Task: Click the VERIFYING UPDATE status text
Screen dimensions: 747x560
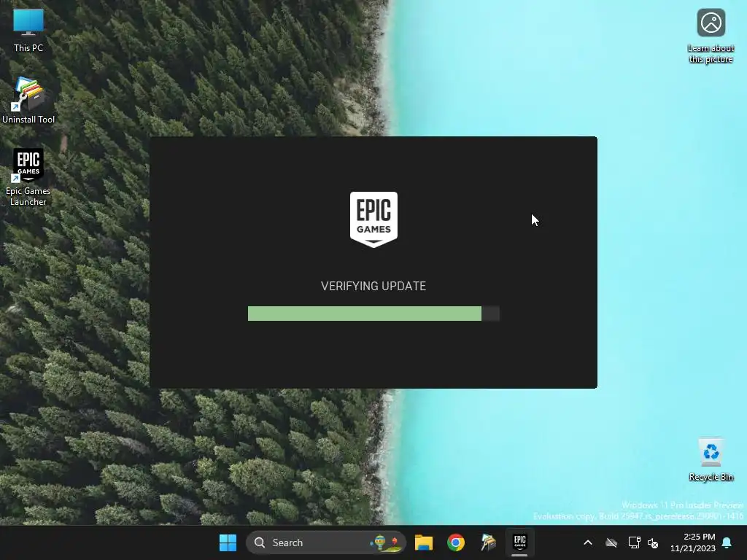Action: click(373, 286)
